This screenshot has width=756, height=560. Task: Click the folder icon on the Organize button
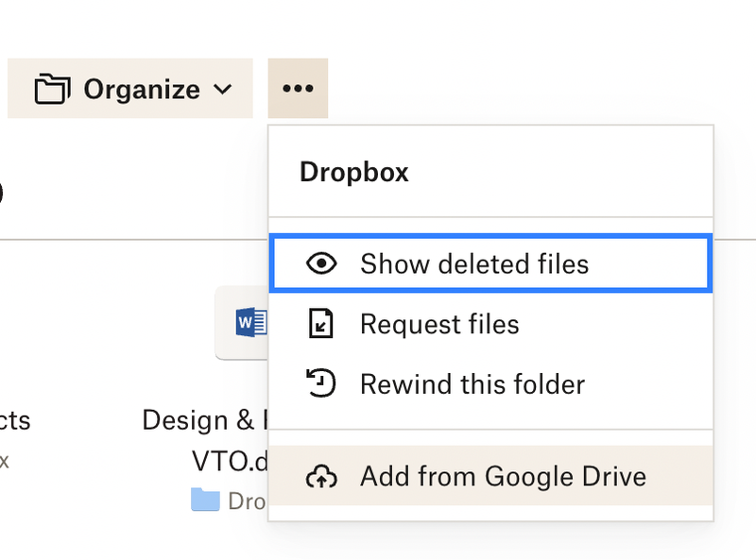click(x=55, y=88)
